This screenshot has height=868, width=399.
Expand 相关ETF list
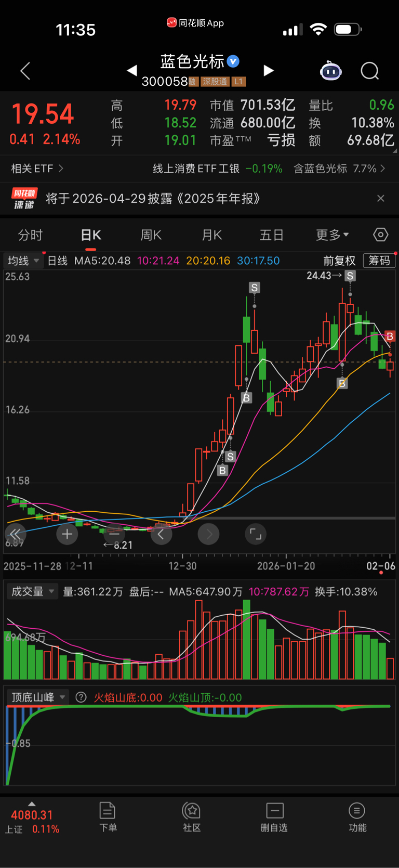37,169
